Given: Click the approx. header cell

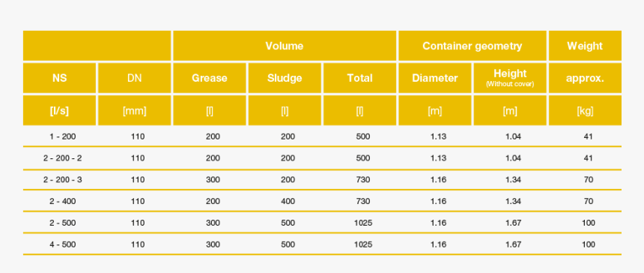Looking at the screenshot, I should pos(585,78).
